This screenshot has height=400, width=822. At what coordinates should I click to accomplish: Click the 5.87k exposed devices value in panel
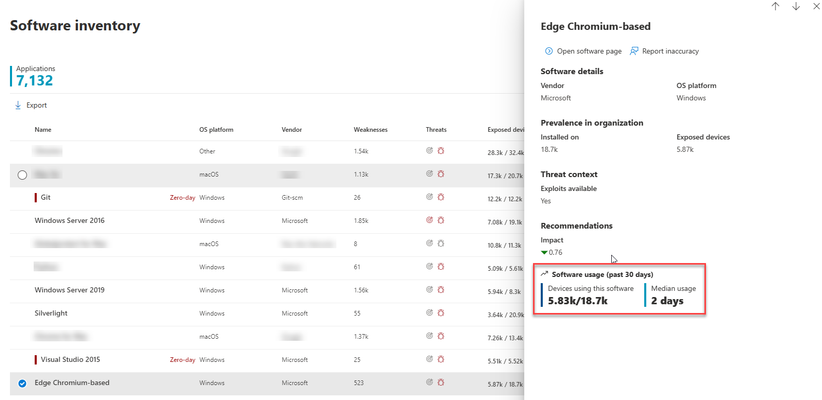pos(685,150)
